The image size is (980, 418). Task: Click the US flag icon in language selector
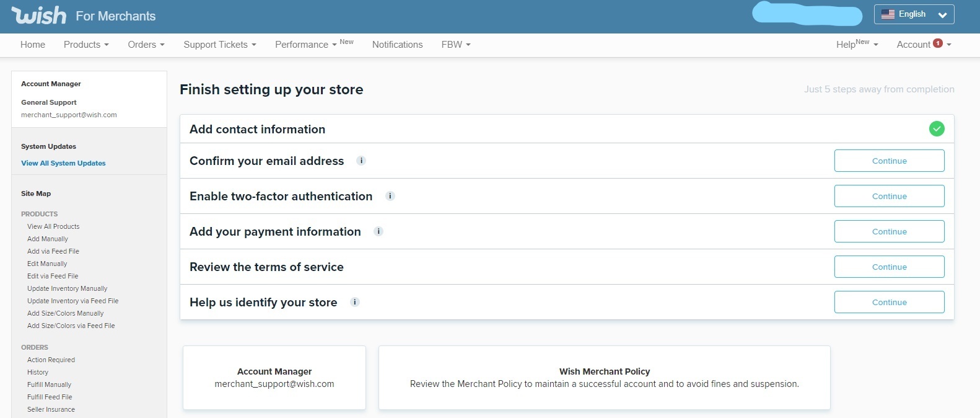[888, 14]
